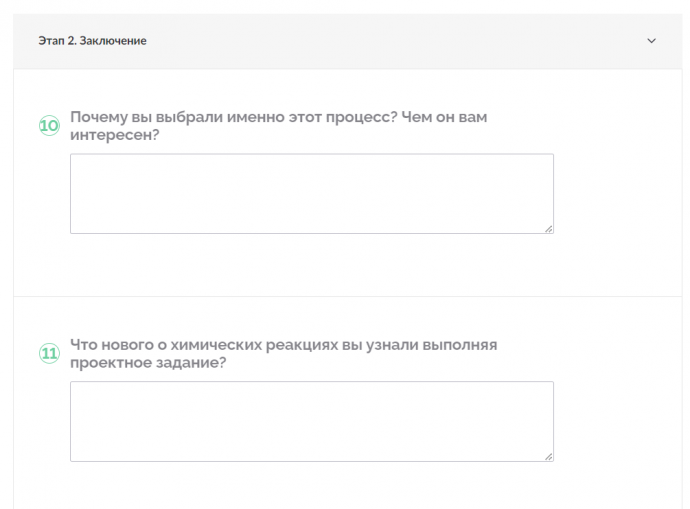Image resolution: width=690 pixels, height=509 pixels.
Task: Place cursor in textarea under проектное задание question
Action: click(x=312, y=421)
